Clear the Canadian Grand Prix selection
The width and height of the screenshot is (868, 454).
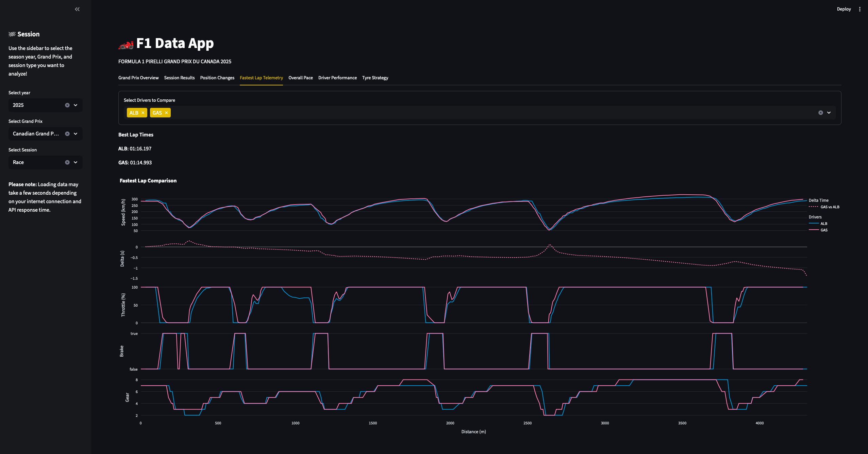click(x=67, y=134)
